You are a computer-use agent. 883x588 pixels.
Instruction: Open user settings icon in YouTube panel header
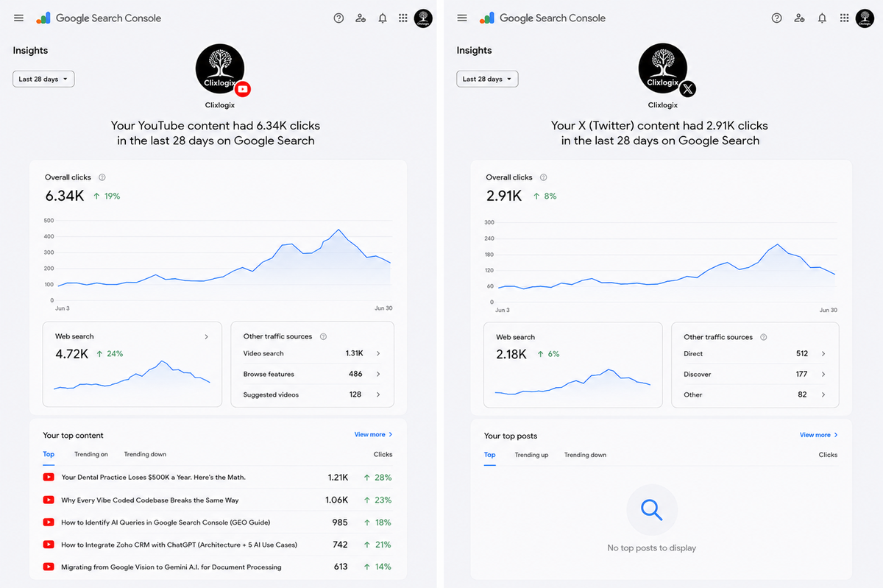(361, 18)
